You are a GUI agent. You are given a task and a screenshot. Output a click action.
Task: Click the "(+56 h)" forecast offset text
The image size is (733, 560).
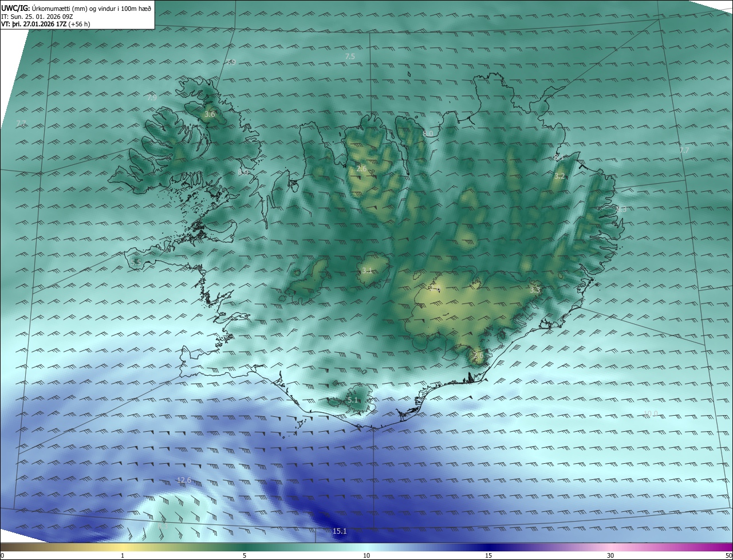(x=79, y=24)
